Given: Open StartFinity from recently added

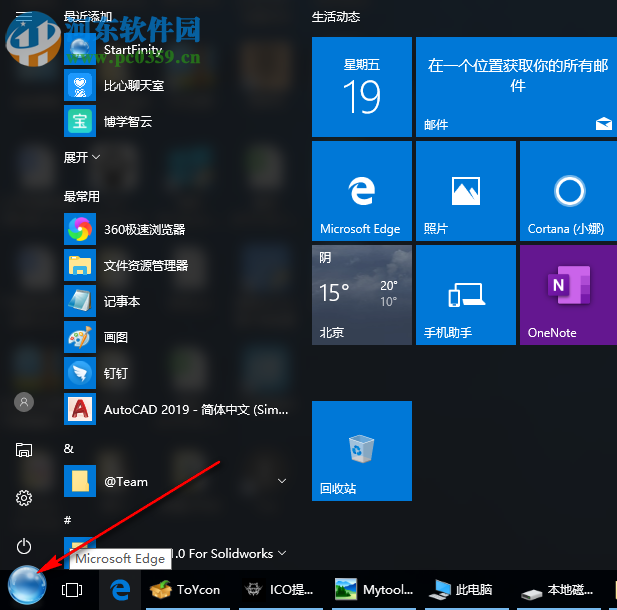Looking at the screenshot, I should (177, 49).
